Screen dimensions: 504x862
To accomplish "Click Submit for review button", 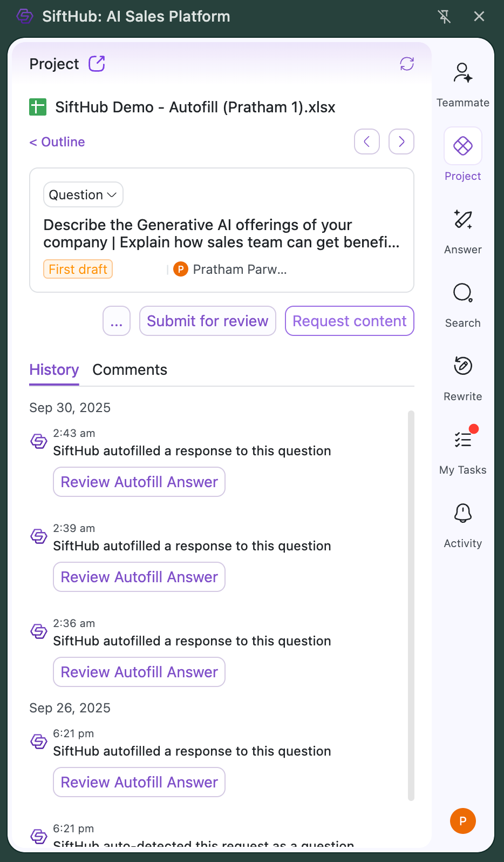I will (208, 321).
